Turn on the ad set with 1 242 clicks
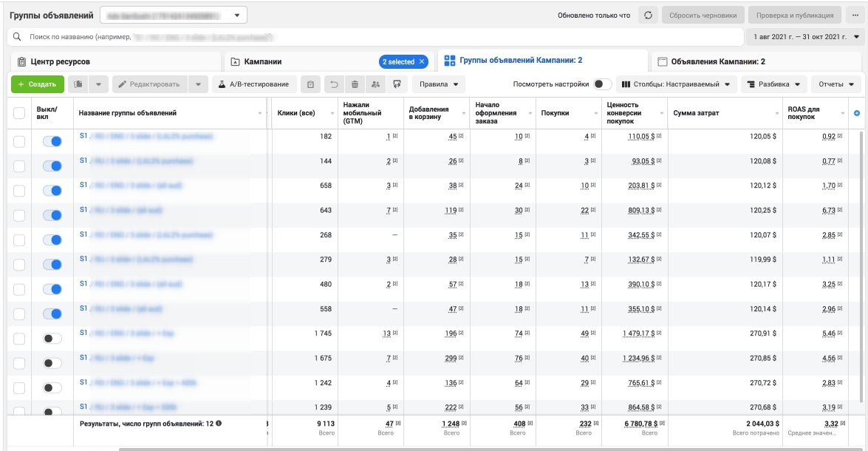The image size is (868, 451). tap(52, 388)
